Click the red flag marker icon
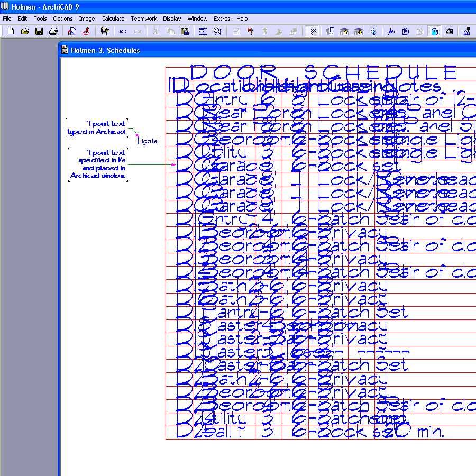The width and height of the screenshot is (476, 476). pyautogui.click(x=250, y=31)
